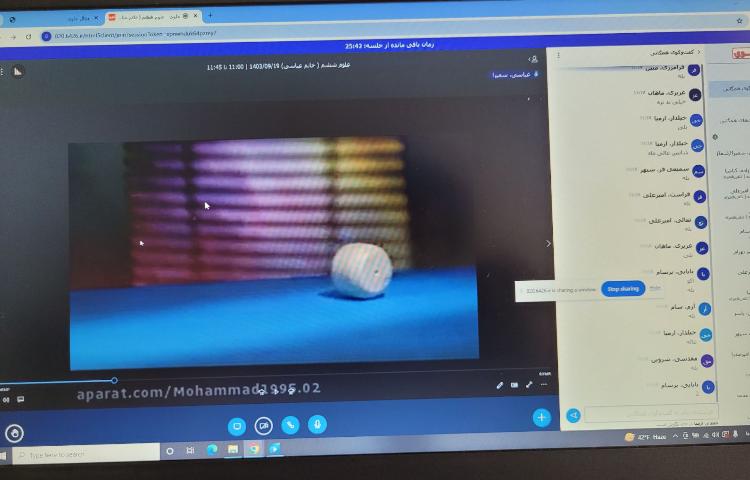Image resolution: width=750 pixels, height=480 pixels.
Task: Click the pencil annotate icon under video
Action: coord(500,385)
